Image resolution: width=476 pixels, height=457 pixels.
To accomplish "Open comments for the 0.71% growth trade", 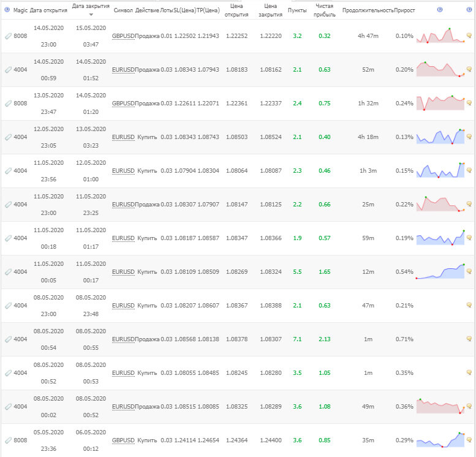I will coord(469,339).
